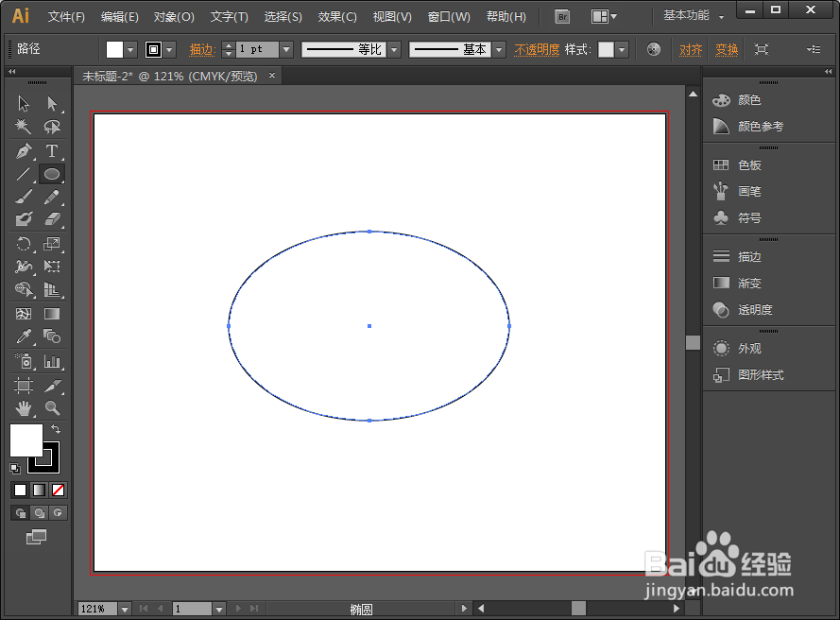The width and height of the screenshot is (840, 620).
Task: Set paint mode to solid Color
Action: click(21, 490)
